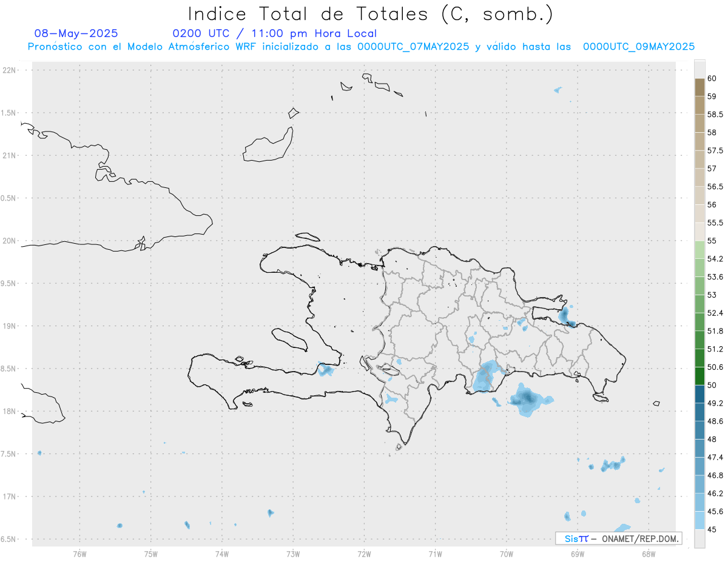Click the '45.6' value on the color scale
728x562 pixels.
715,512
